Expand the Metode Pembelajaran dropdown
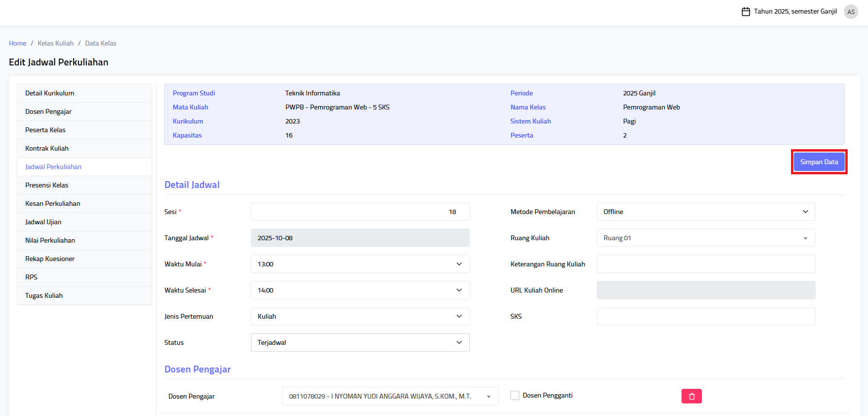The height and width of the screenshot is (416, 868). [706, 212]
